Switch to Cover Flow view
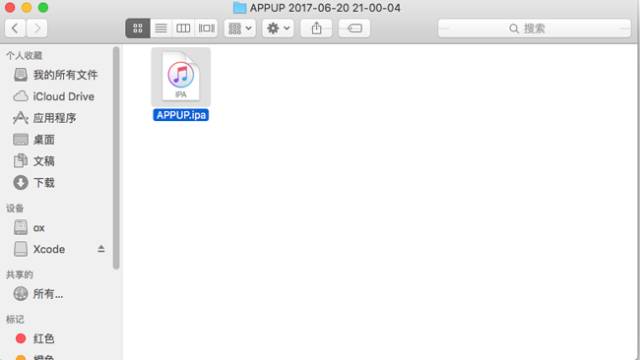The height and width of the screenshot is (360, 640). pyautogui.click(x=206, y=28)
